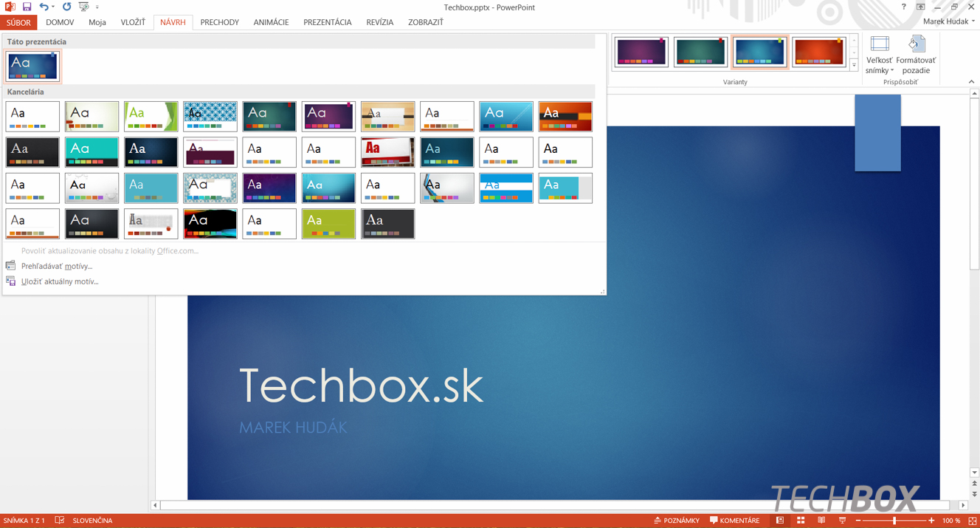The height and width of the screenshot is (528, 980).
Task: Go to next slide double-arrow button
Action: point(974,494)
